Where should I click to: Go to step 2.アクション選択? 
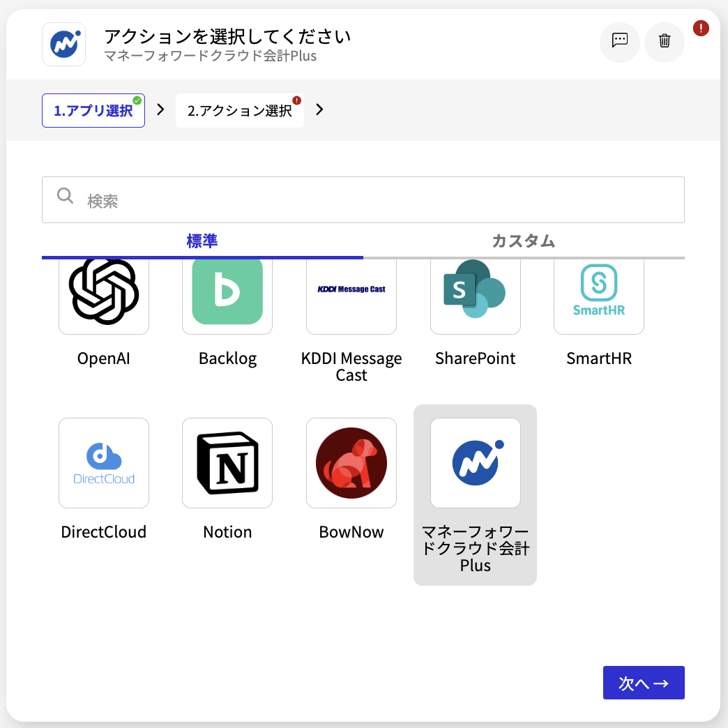[240, 110]
